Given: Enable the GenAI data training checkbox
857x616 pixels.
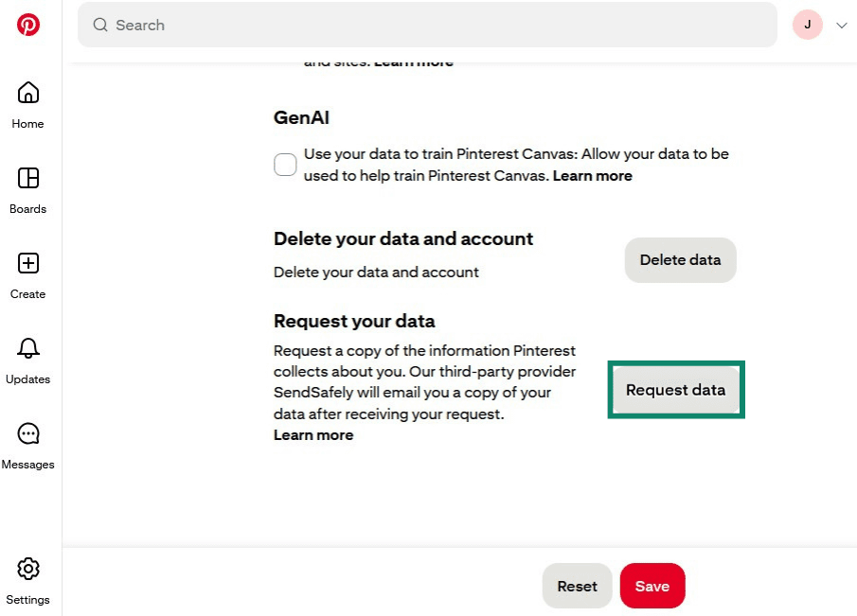Looking at the screenshot, I should pos(284,164).
